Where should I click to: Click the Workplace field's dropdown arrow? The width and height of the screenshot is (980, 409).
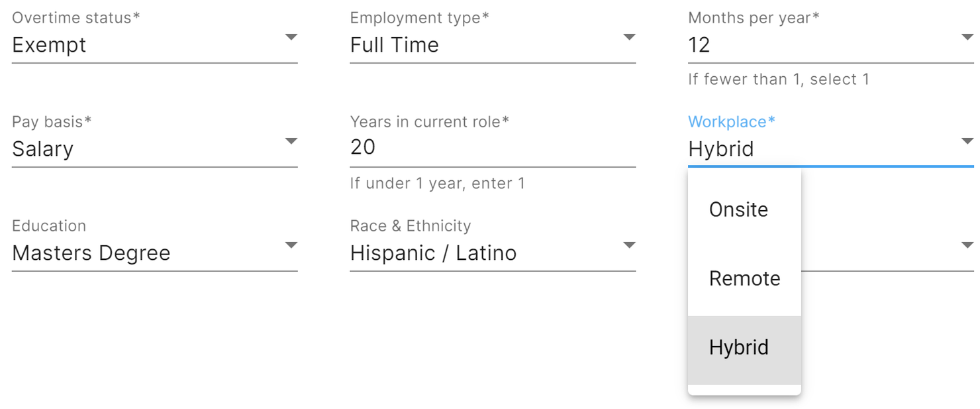coord(967,141)
